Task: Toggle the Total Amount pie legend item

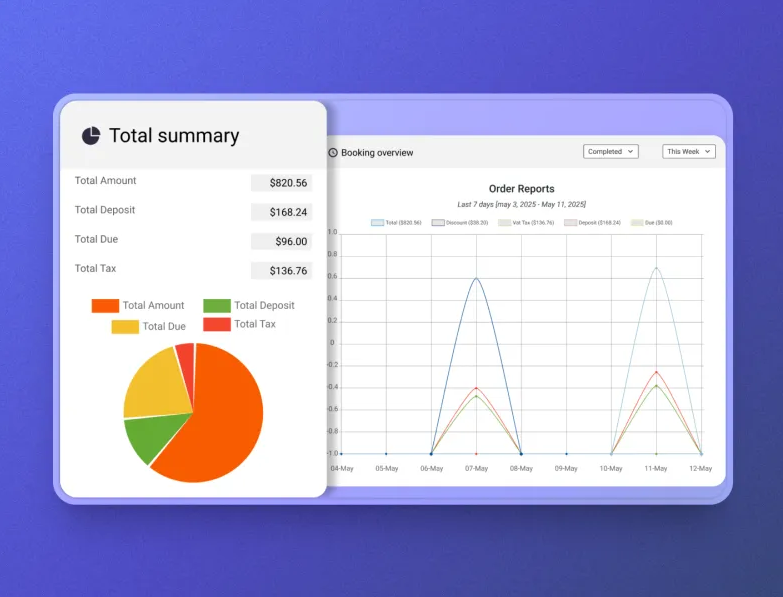Action: (139, 306)
